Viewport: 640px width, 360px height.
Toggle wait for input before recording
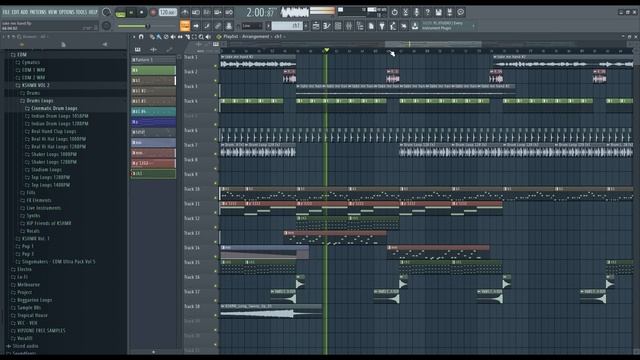(x=196, y=12)
